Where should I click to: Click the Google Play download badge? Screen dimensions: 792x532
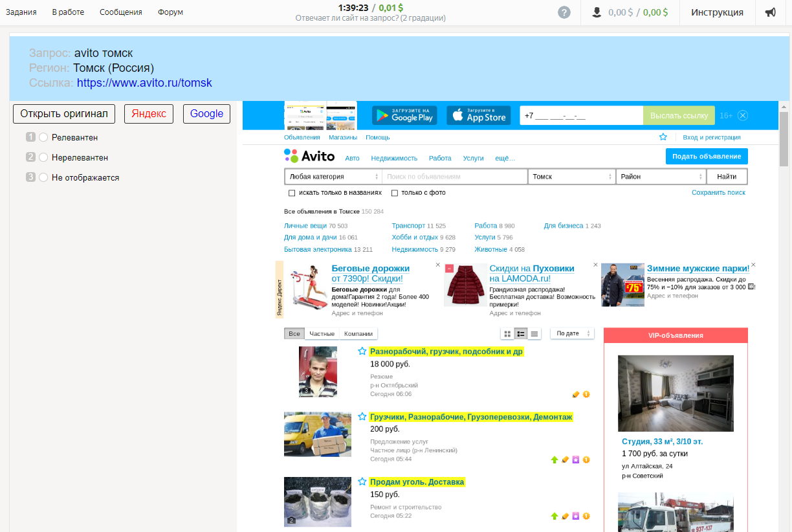coord(404,115)
